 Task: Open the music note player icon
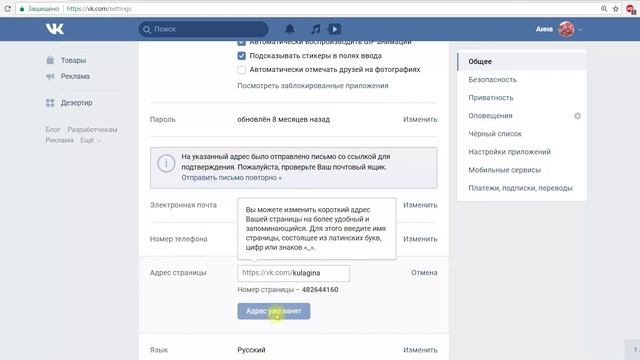316,29
